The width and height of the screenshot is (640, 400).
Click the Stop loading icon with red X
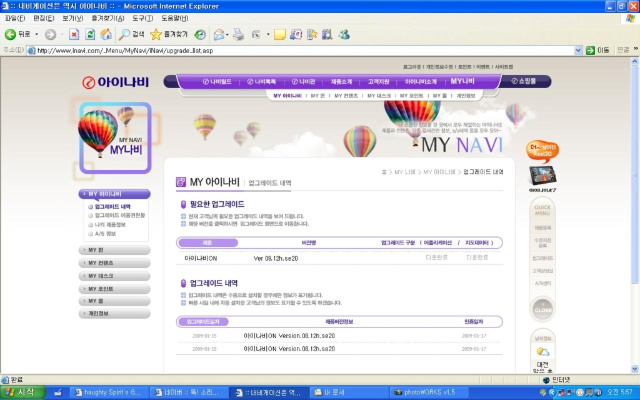click(x=74, y=34)
